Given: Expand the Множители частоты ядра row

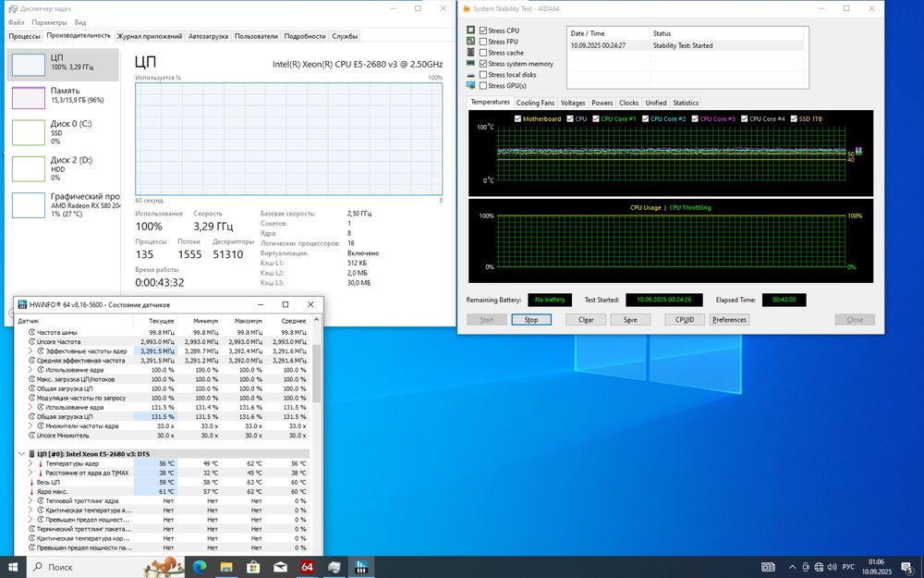Looking at the screenshot, I should click(x=30, y=425).
